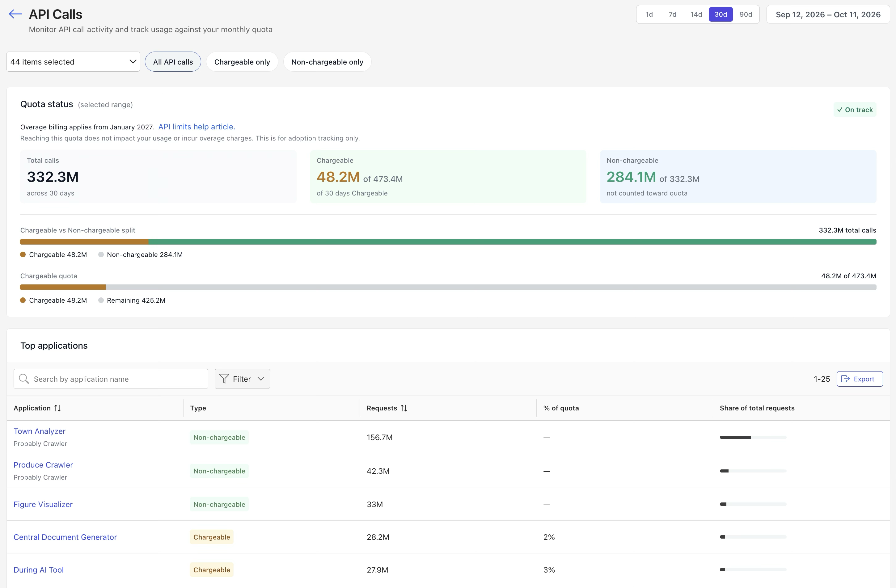Open Central Document Generator application
The image size is (896, 588).
pyautogui.click(x=65, y=537)
